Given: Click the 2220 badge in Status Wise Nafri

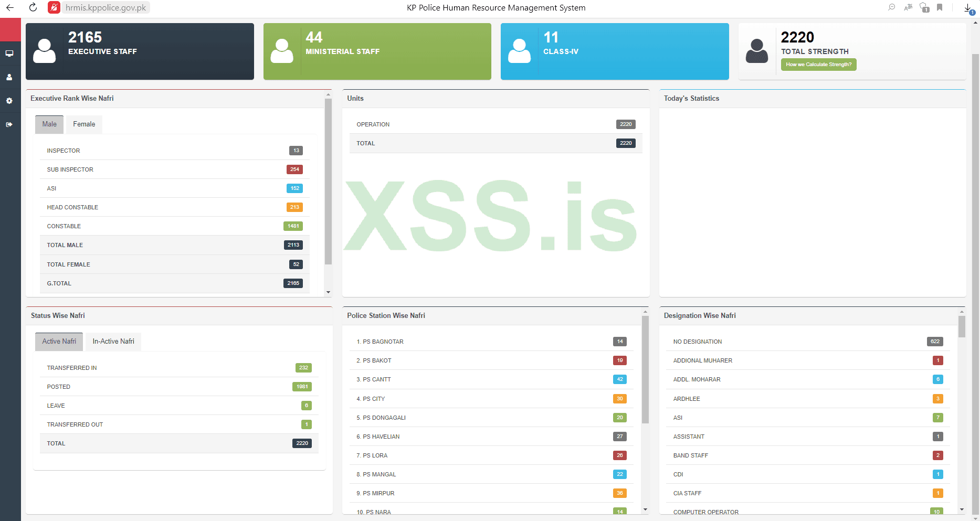Looking at the screenshot, I should [302, 443].
